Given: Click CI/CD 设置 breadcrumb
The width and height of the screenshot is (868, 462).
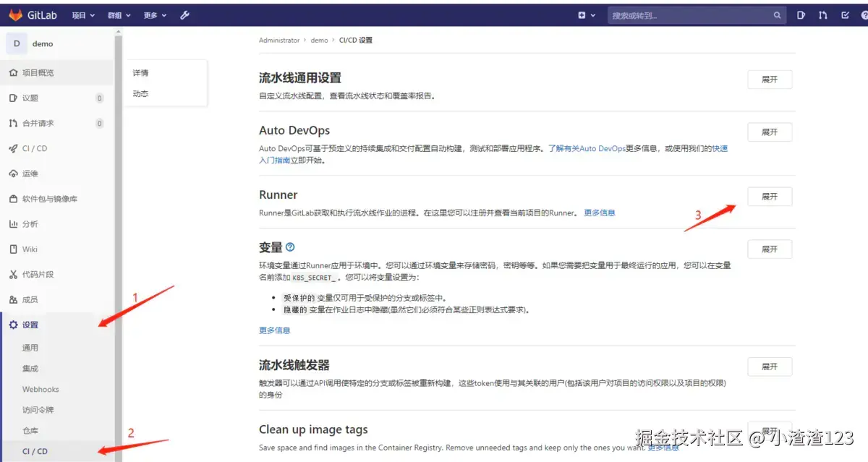Looking at the screenshot, I should (356, 40).
